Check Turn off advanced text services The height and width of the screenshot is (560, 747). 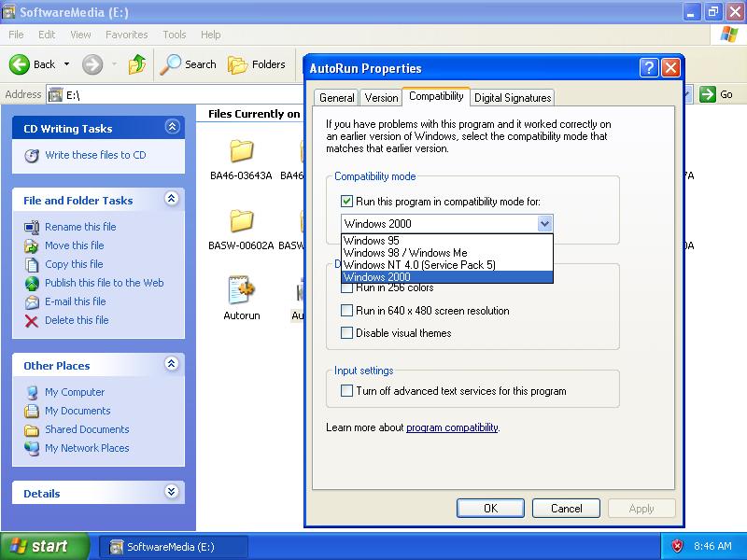pyautogui.click(x=346, y=391)
